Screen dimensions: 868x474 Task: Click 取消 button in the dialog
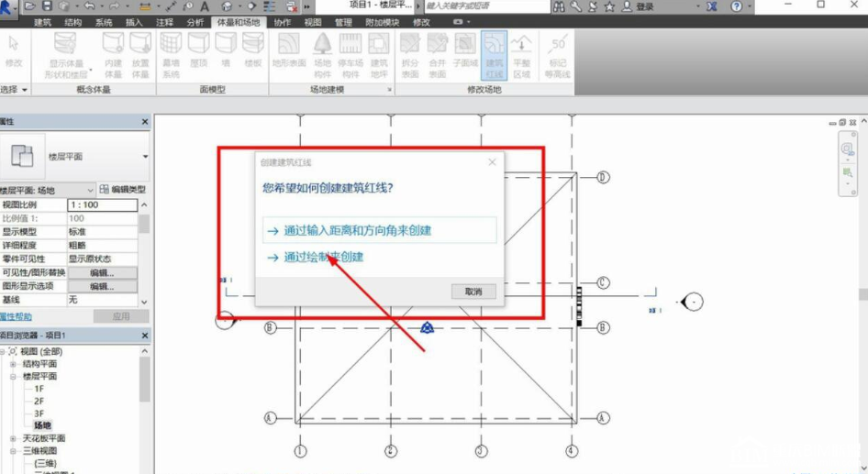coord(473,292)
